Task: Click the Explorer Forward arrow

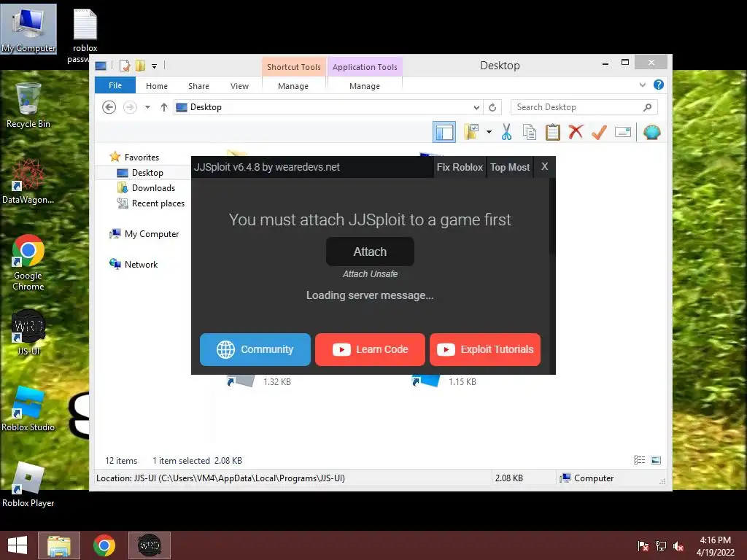Action: click(x=130, y=107)
